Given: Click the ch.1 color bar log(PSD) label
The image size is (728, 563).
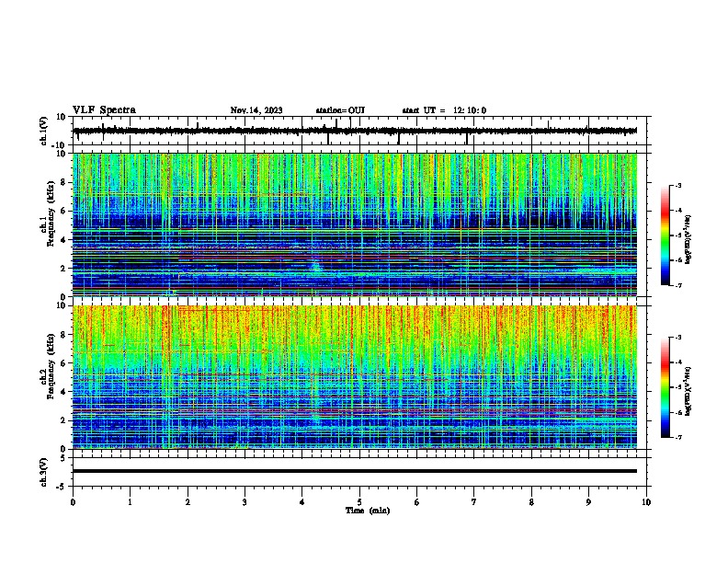Looking at the screenshot, I should (x=688, y=240).
